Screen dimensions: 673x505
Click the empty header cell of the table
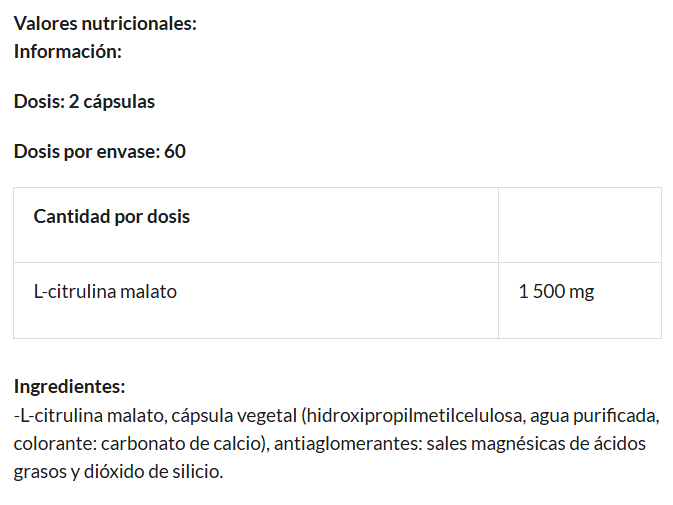(x=579, y=225)
